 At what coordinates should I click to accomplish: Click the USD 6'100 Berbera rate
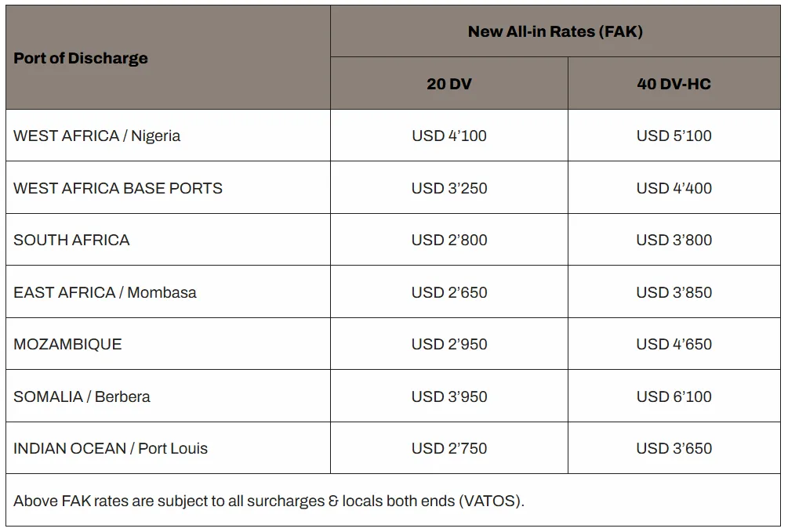click(x=674, y=396)
